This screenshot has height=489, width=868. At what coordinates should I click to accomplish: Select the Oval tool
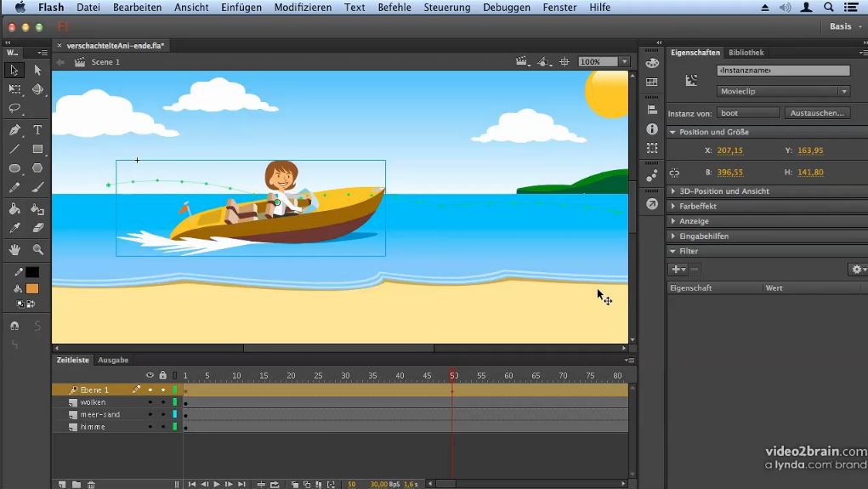click(14, 168)
